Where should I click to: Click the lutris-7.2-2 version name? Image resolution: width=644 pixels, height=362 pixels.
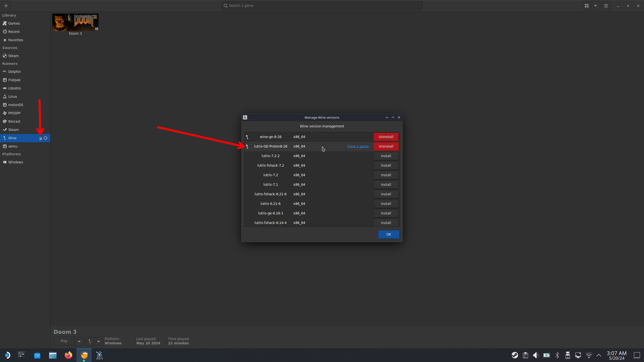pyautogui.click(x=271, y=156)
